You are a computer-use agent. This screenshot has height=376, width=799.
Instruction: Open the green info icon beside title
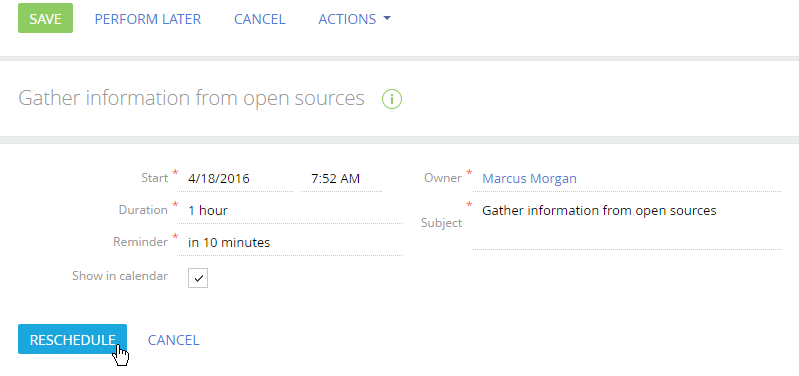pyautogui.click(x=392, y=99)
